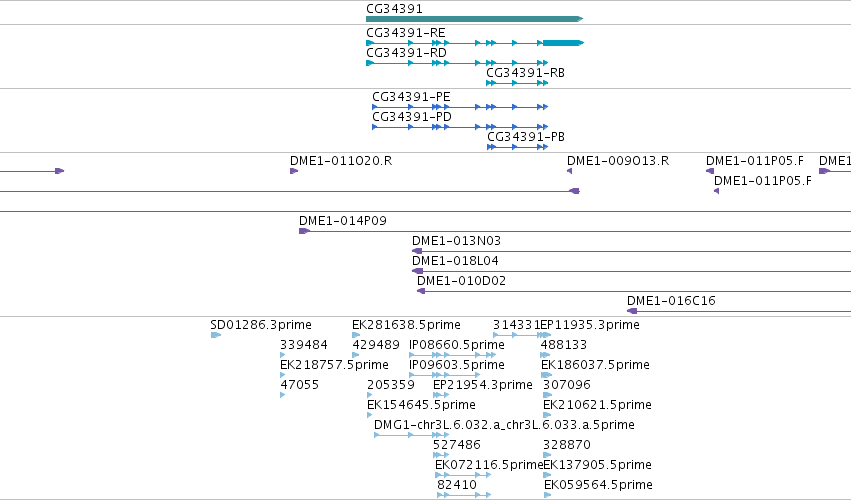Select the CG34391-RE transcript label

pos(406,33)
